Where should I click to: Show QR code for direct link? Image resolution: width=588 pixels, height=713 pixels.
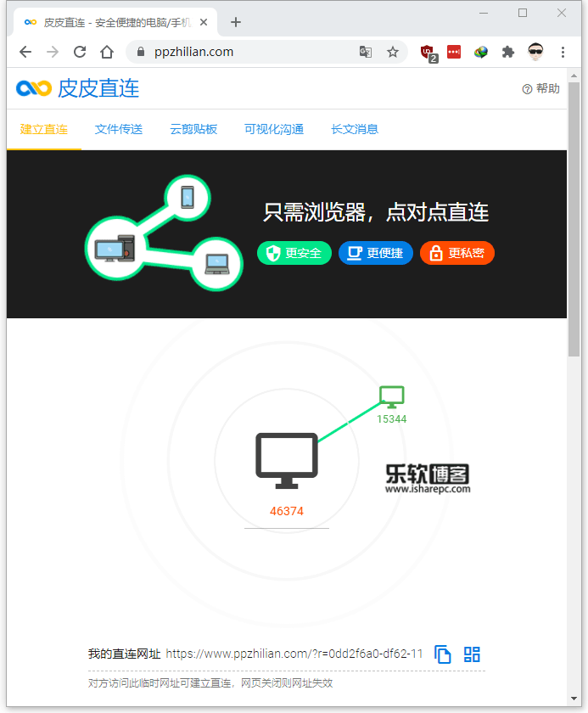pos(472,654)
